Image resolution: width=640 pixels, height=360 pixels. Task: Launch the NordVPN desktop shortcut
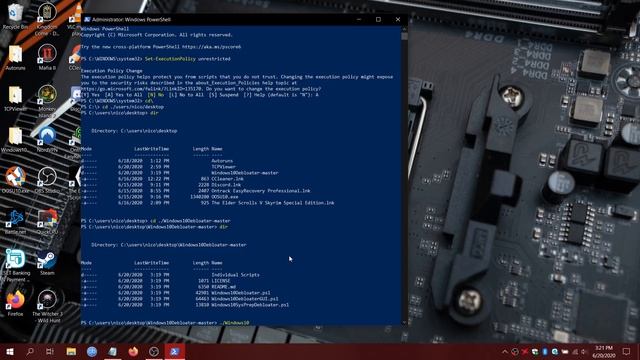point(47,139)
